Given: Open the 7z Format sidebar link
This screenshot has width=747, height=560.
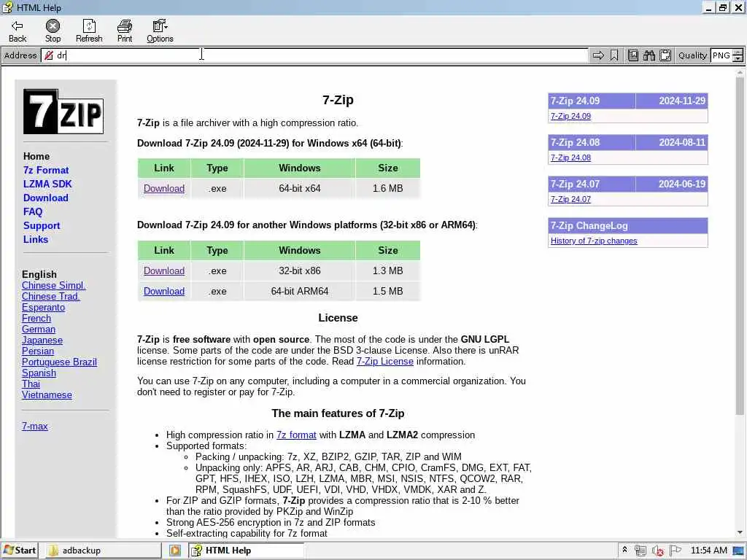Looking at the screenshot, I should point(46,170).
